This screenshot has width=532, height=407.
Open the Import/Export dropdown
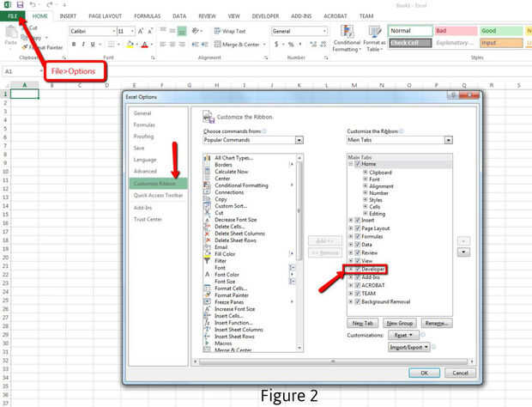[x=408, y=347]
